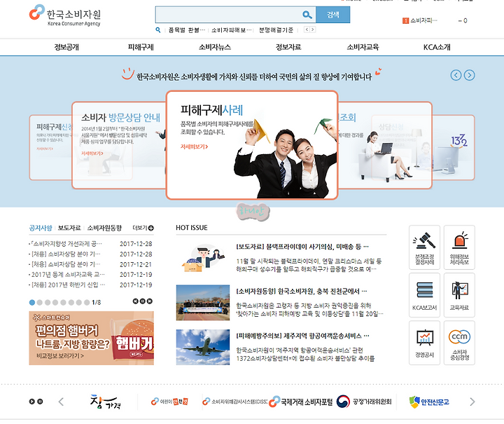This screenshot has width=504, height=424.
Task: Open the KCA소개 menu
Action: (x=437, y=47)
